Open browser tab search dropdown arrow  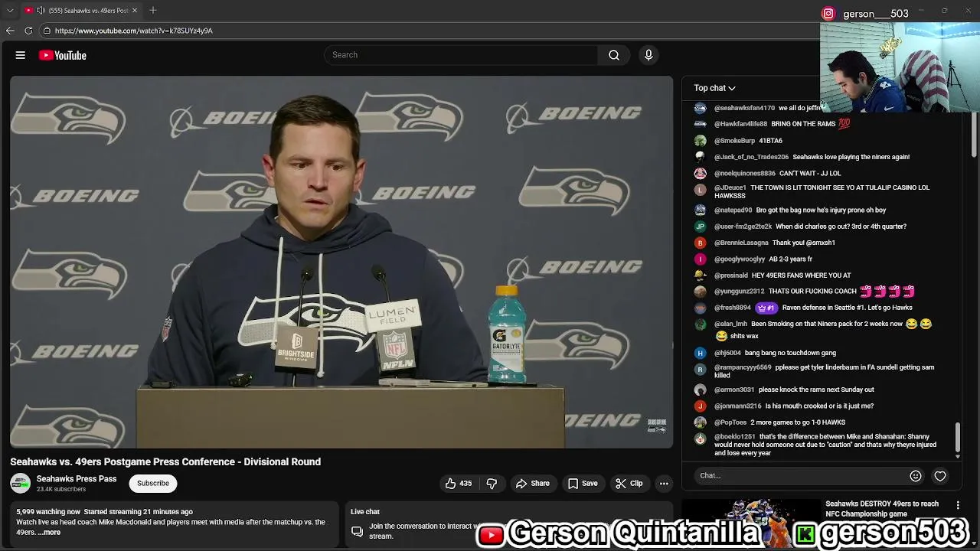pos(10,10)
